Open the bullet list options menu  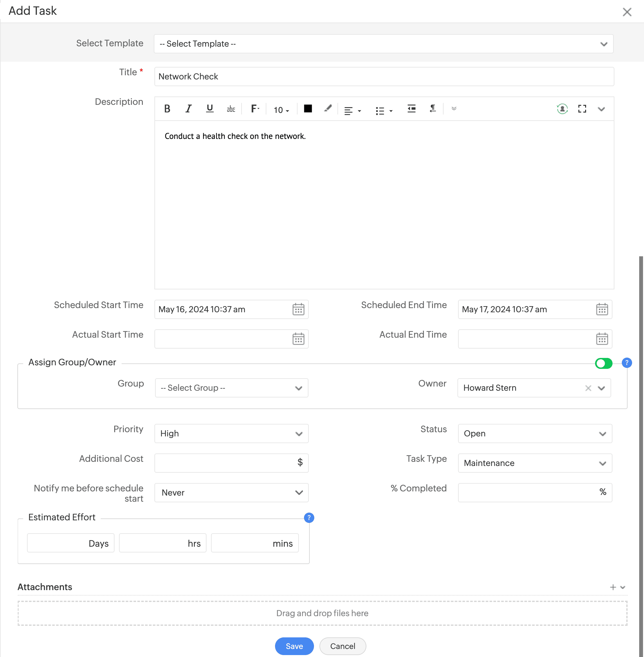click(x=383, y=110)
